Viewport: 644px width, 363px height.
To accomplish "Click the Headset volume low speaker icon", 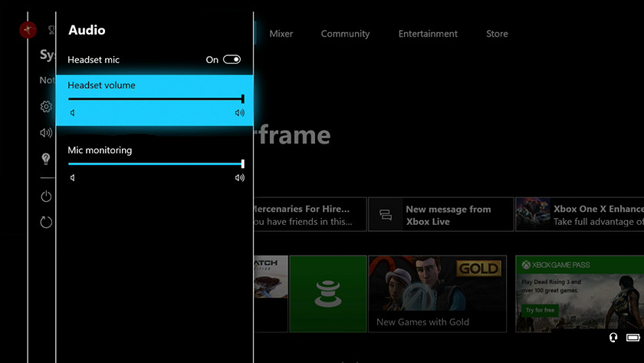I will (73, 113).
